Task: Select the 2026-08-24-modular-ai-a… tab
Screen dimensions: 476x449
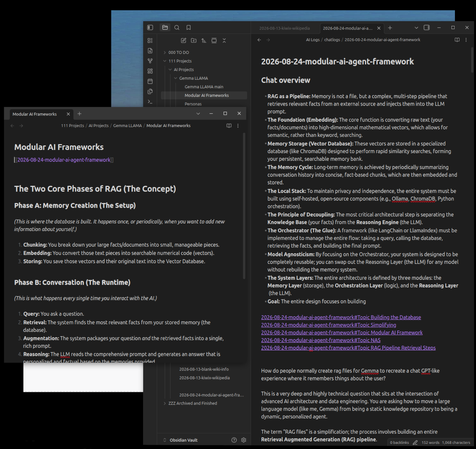Action: click(347, 28)
